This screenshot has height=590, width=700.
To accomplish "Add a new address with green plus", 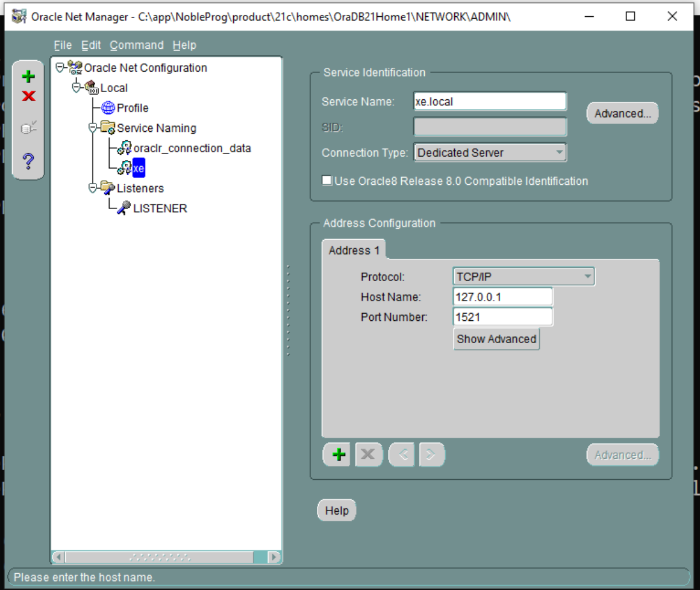I will pyautogui.click(x=339, y=455).
